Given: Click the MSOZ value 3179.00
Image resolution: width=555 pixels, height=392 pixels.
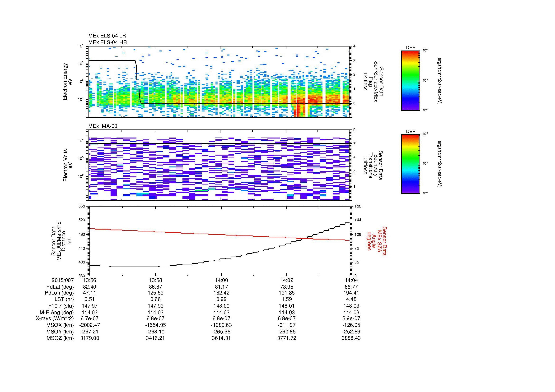Looking at the screenshot, I should (89, 338).
